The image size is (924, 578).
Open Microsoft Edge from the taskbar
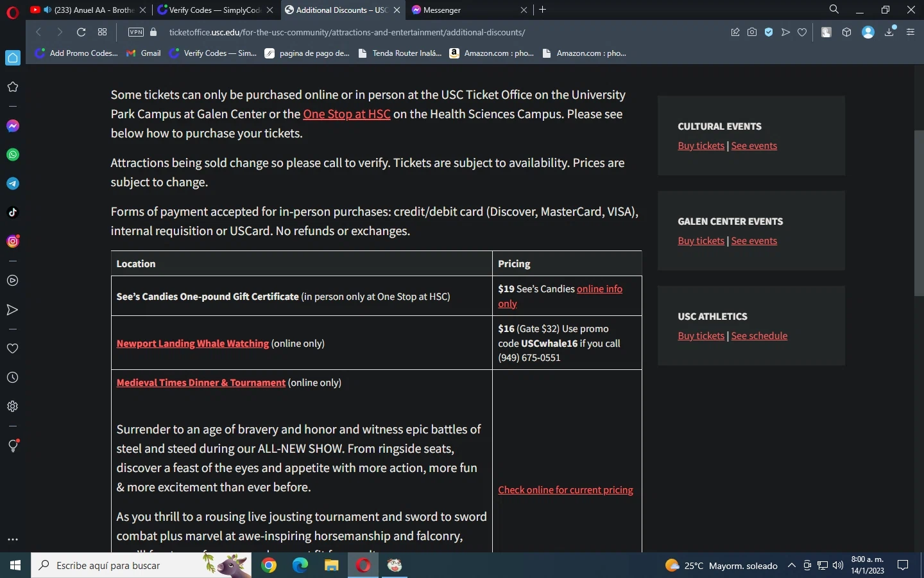[300, 565]
